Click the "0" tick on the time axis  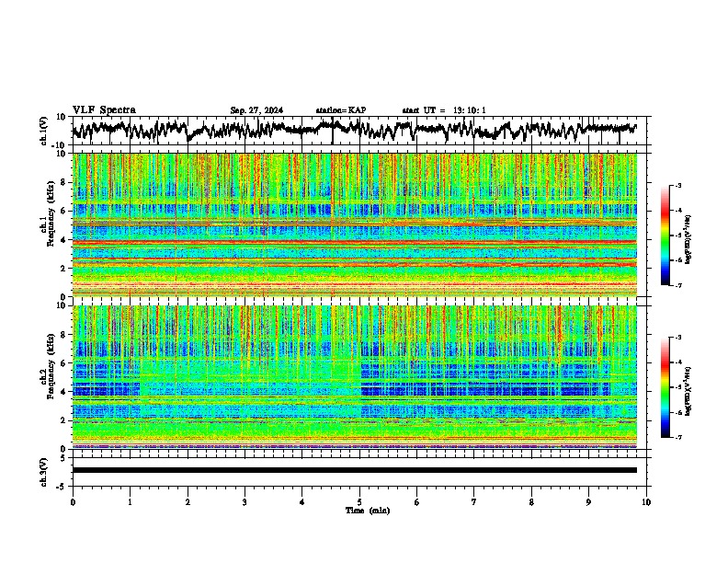pos(73,502)
